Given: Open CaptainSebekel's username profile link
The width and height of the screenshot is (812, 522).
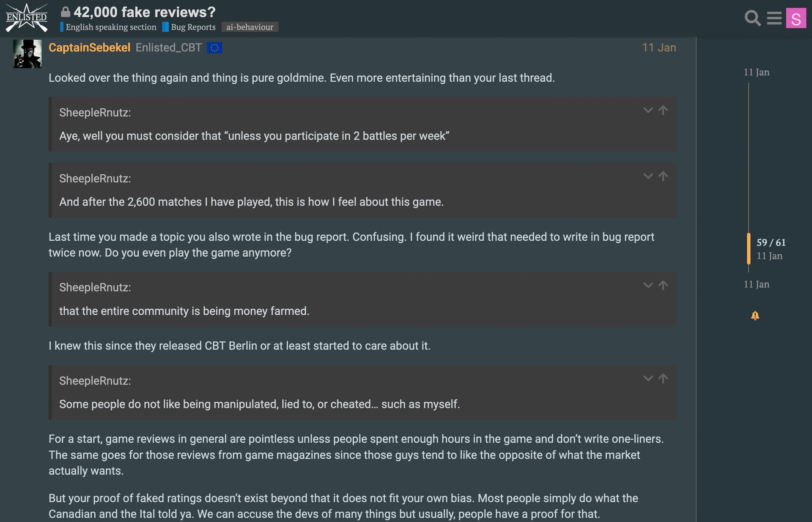Looking at the screenshot, I should tap(89, 47).
